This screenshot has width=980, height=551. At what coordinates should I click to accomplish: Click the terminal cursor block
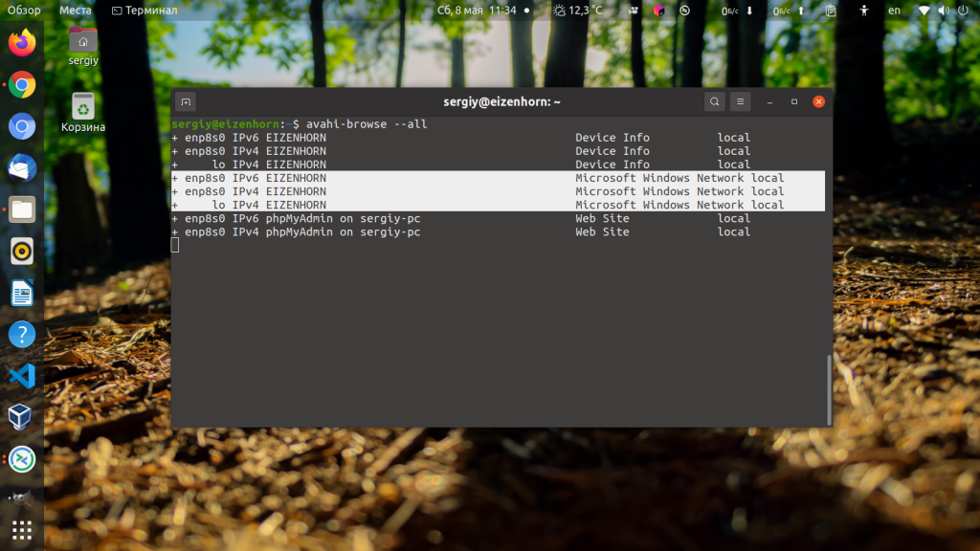click(175, 246)
